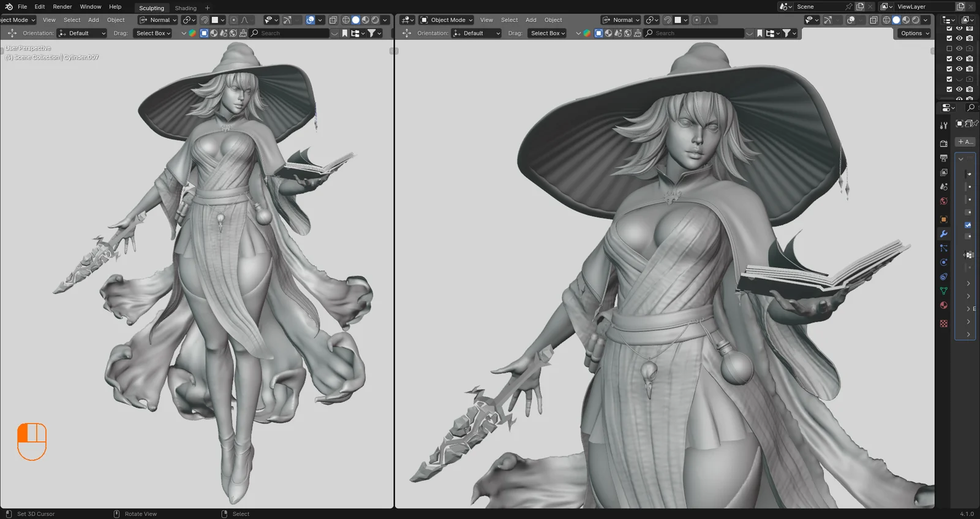This screenshot has width=980, height=519.
Task: Click the ViewLayer name field
Action: click(924, 7)
